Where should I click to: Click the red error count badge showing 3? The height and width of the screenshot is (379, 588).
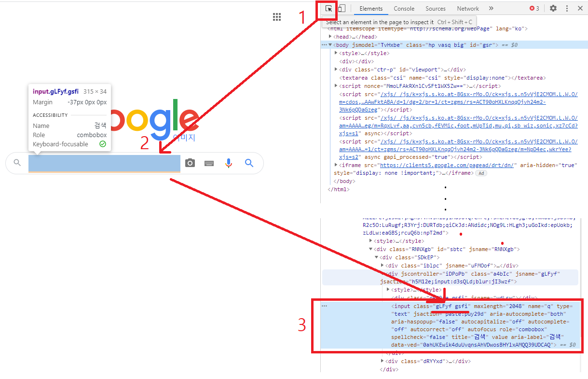[x=534, y=9]
